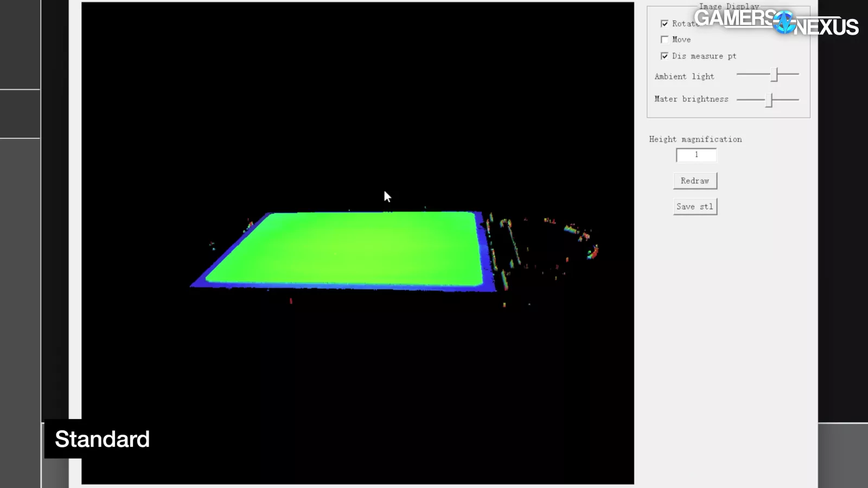Image resolution: width=868 pixels, height=488 pixels.
Task: Click the right end of Mater brightness track
Action: [797, 100]
